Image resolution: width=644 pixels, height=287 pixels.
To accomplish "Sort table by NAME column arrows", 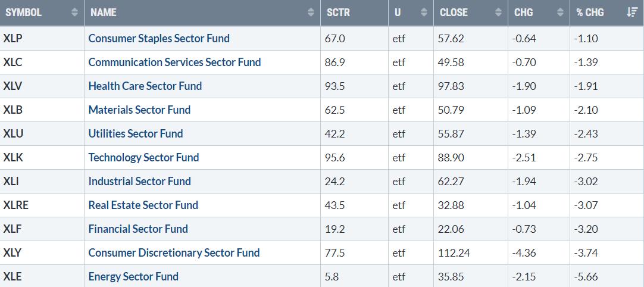I will [311, 12].
